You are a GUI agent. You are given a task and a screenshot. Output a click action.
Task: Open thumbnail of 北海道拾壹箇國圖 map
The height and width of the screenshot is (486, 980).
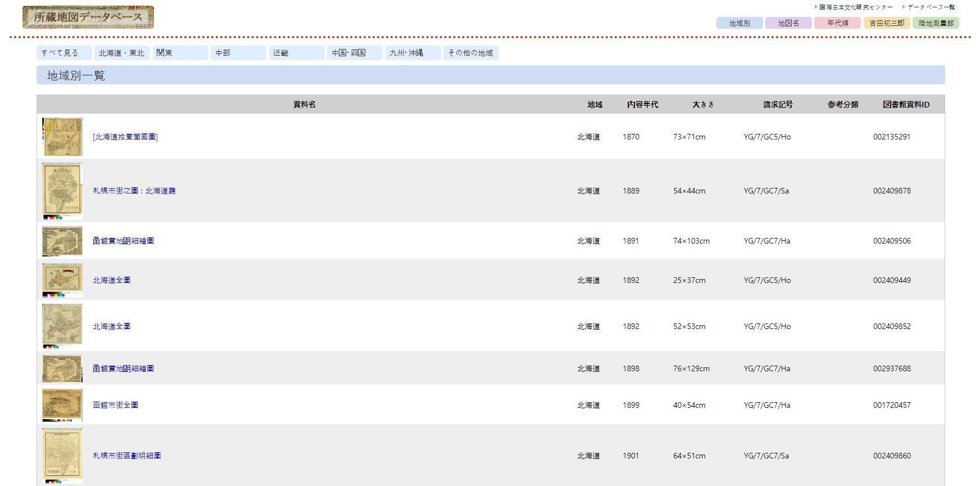(x=62, y=137)
